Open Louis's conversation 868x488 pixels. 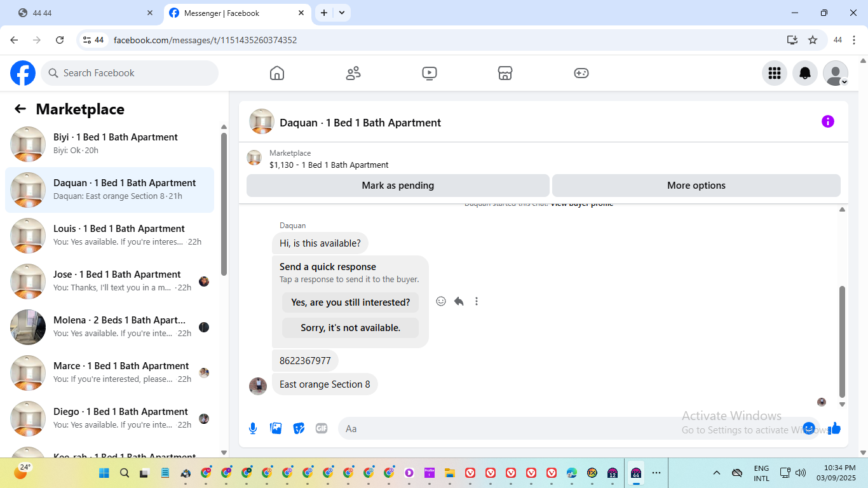(109, 236)
